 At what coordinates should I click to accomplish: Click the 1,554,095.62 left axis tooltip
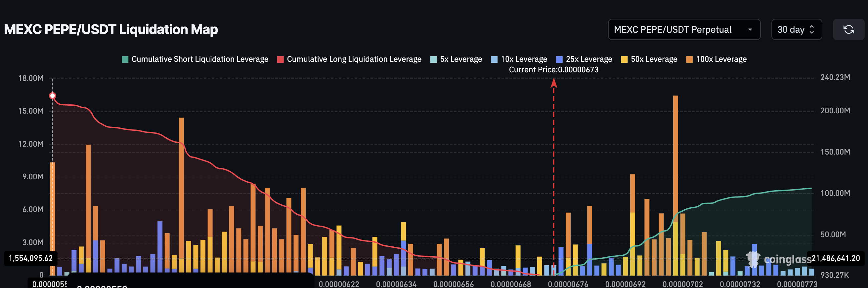click(31, 258)
